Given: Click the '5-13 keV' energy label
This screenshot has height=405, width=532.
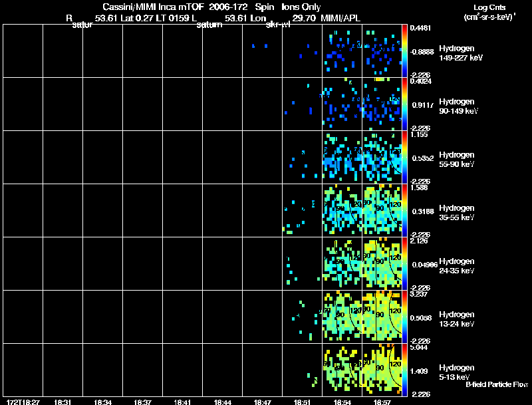Looking at the screenshot, I should 454,377.
